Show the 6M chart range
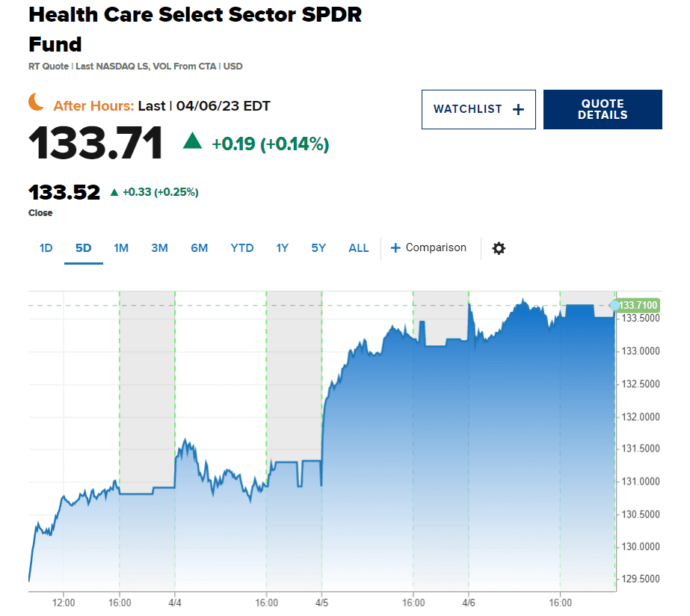690x616 pixels. (199, 248)
